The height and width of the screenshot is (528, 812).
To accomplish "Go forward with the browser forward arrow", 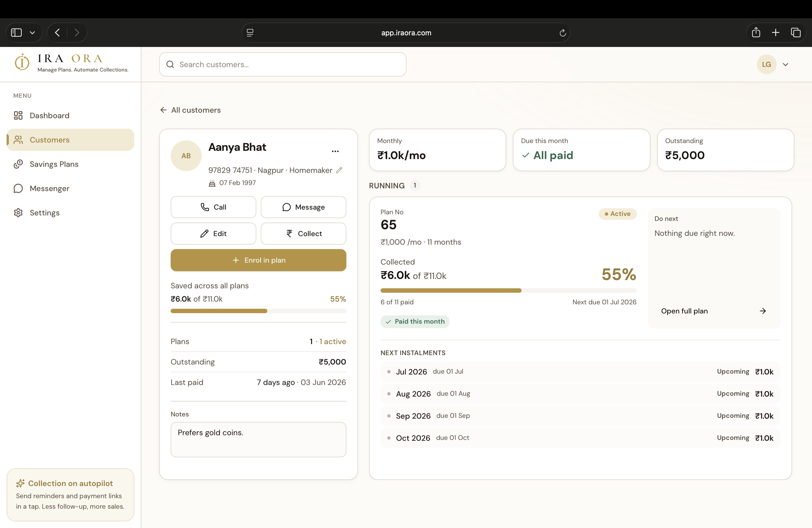I will [77, 32].
